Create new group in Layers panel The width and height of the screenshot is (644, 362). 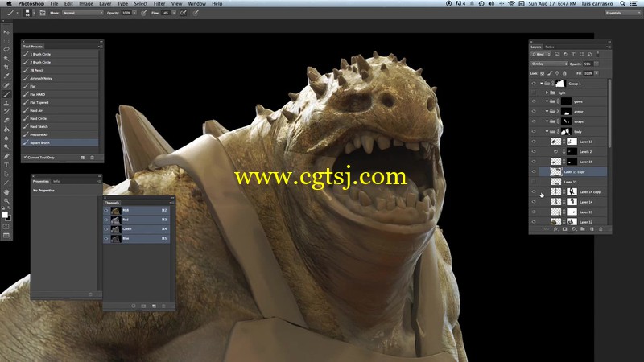click(582, 229)
